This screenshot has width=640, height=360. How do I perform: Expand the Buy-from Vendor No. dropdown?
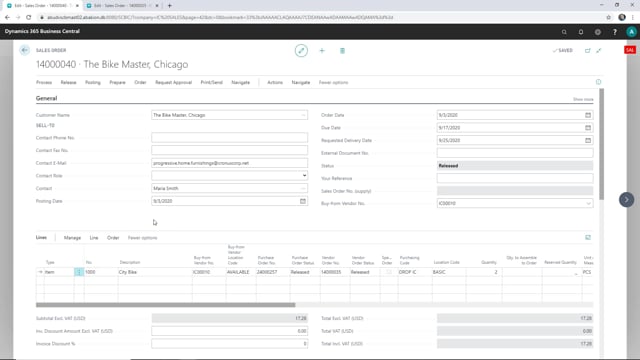coord(588,203)
